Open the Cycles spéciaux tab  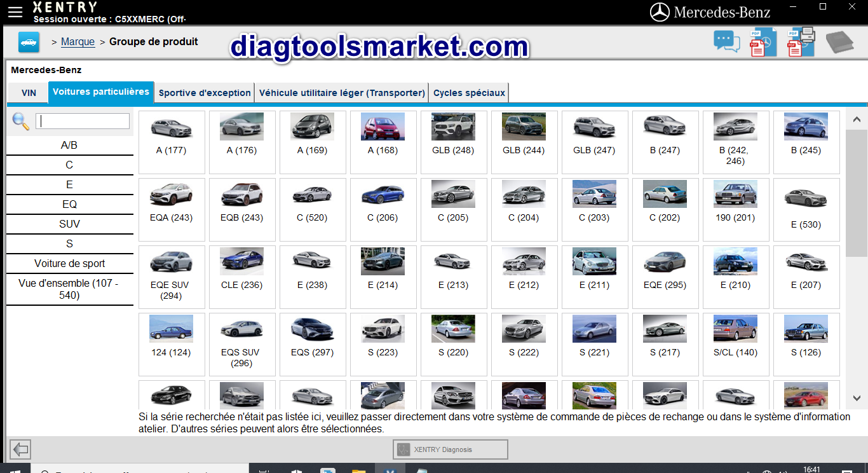(469, 93)
